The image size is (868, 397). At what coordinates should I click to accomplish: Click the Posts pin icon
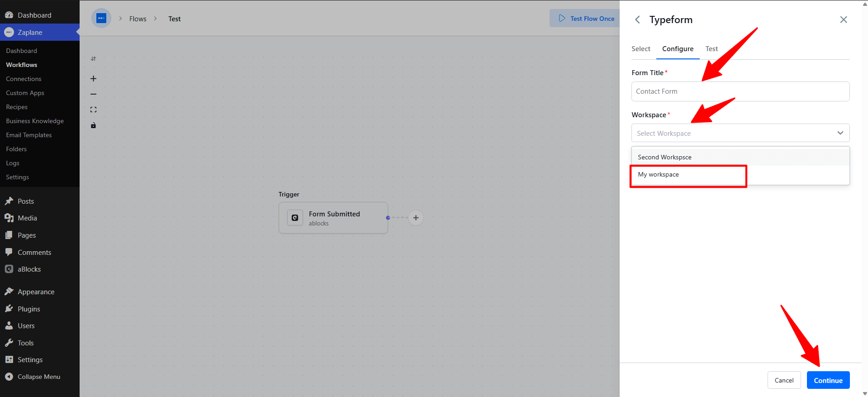tap(9, 201)
